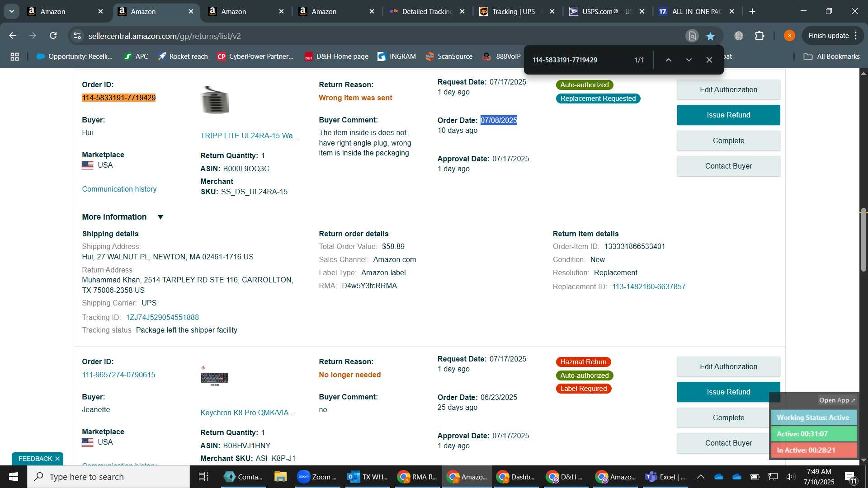Go to previous find result

click(x=668, y=60)
